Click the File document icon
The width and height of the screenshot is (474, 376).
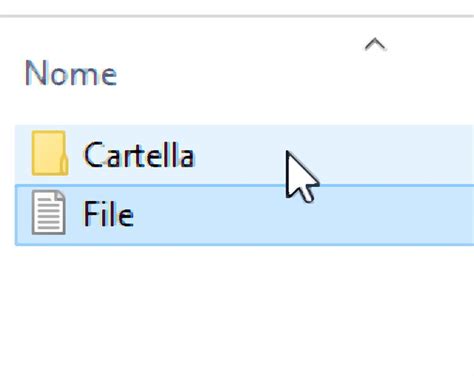49,212
